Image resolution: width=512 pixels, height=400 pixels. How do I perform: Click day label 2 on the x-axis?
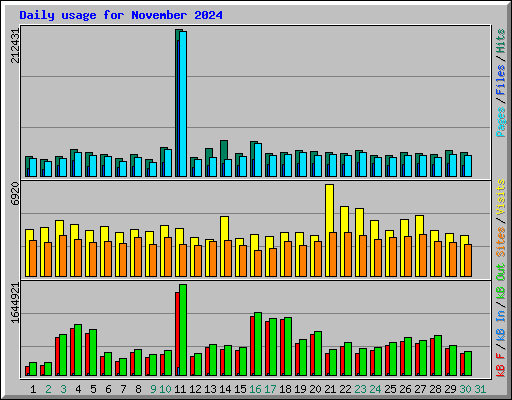48,389
